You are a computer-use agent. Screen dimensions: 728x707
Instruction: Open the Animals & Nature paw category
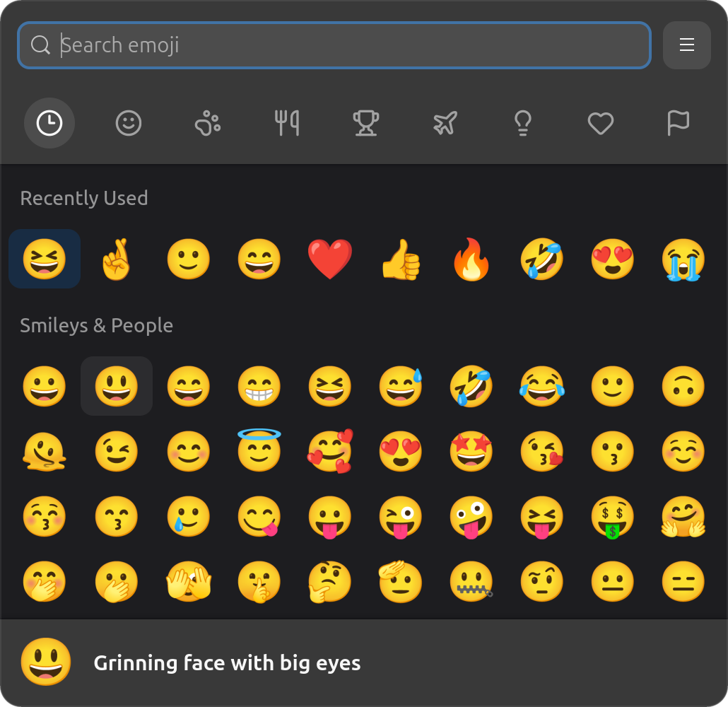208,123
